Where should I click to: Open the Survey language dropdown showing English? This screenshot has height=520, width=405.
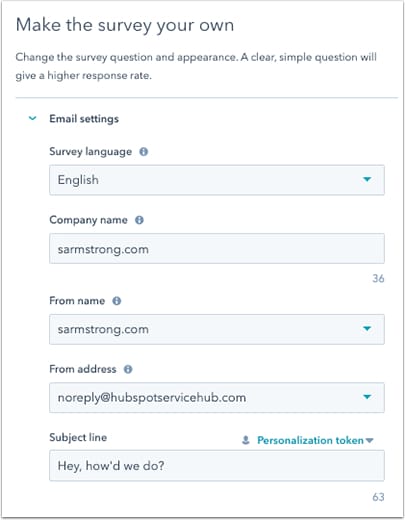point(217,180)
